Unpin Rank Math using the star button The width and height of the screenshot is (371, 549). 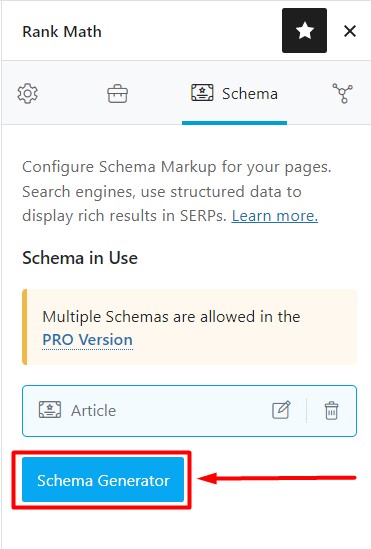pos(304,31)
